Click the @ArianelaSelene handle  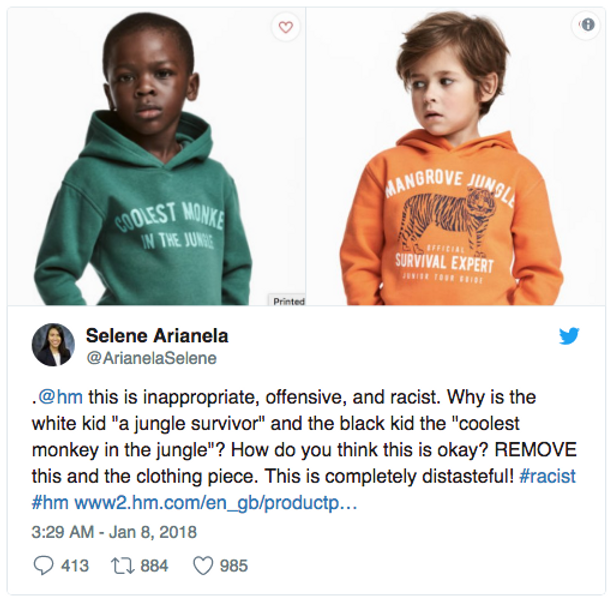click(151, 358)
